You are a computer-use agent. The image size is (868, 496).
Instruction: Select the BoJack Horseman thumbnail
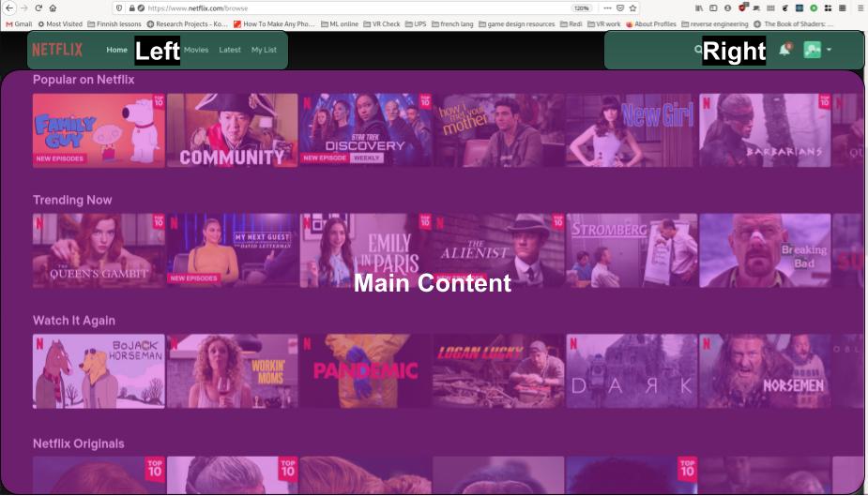pos(99,371)
